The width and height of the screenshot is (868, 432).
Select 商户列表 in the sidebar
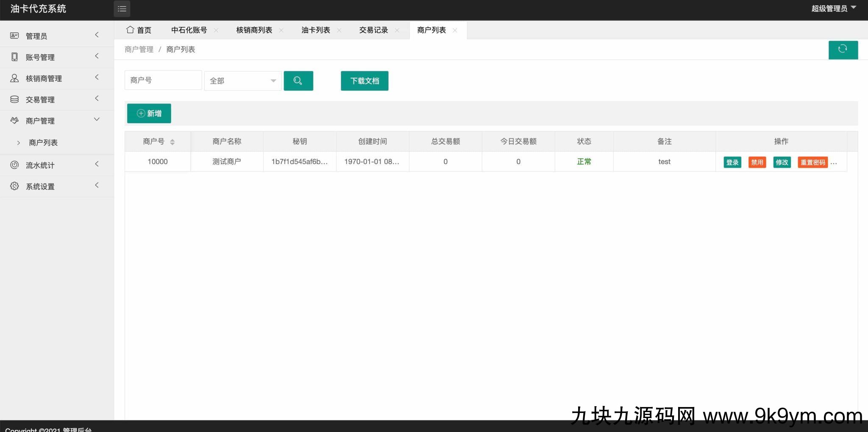[43, 143]
